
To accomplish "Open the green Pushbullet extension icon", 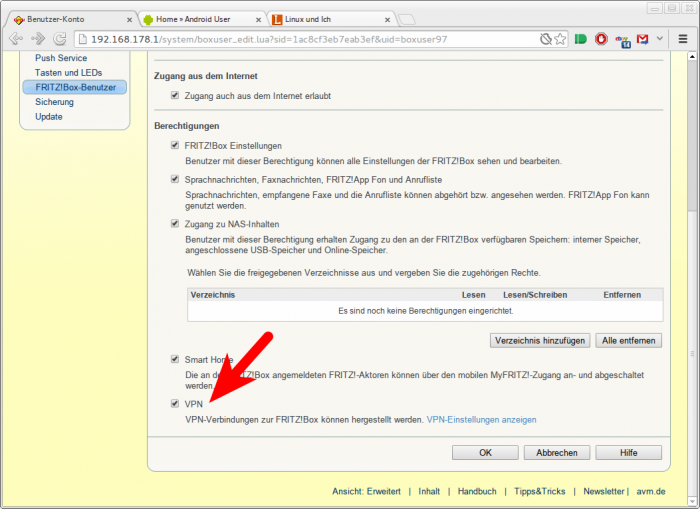I will click(581, 39).
